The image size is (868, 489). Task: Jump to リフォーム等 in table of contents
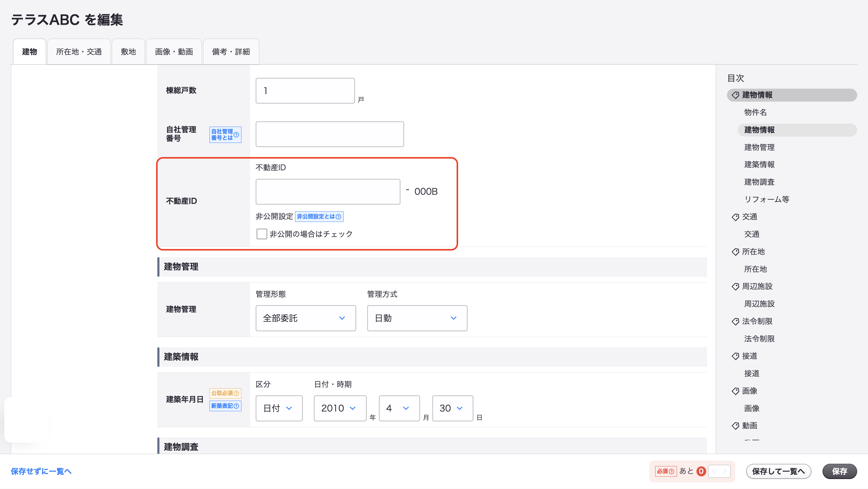click(x=766, y=200)
